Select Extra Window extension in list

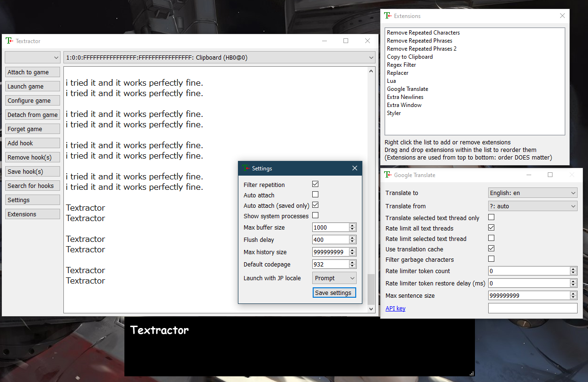404,105
